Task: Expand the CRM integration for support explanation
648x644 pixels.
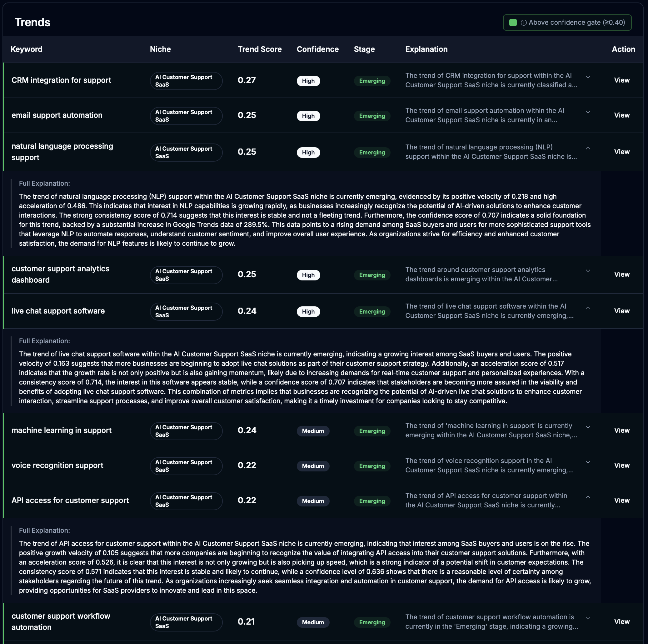Action: (588, 77)
